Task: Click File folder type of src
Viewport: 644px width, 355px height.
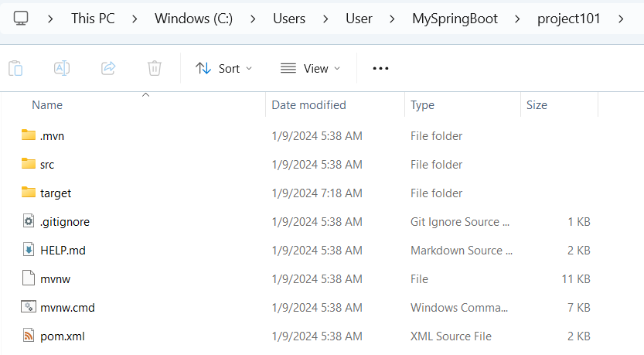Action: point(436,165)
